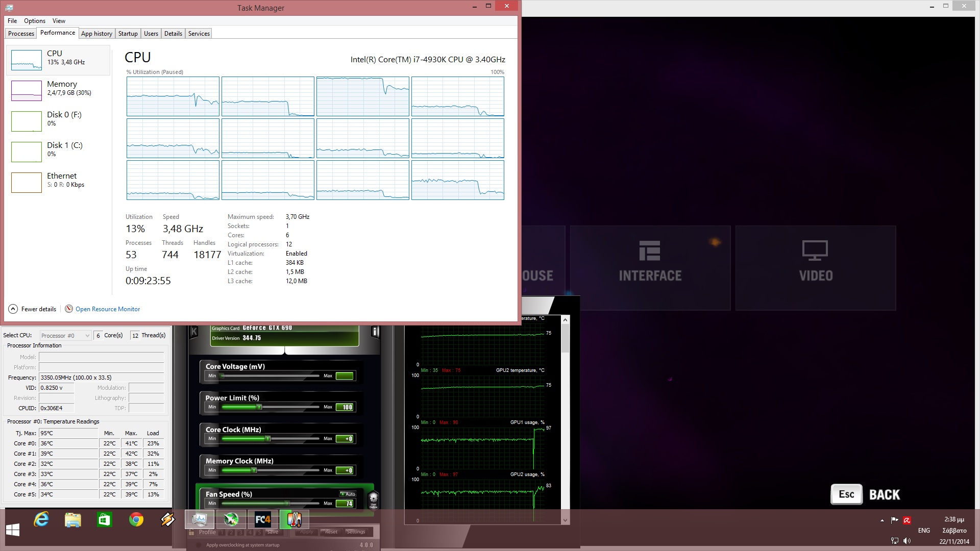Click the VIDEO settings tile

point(815,267)
